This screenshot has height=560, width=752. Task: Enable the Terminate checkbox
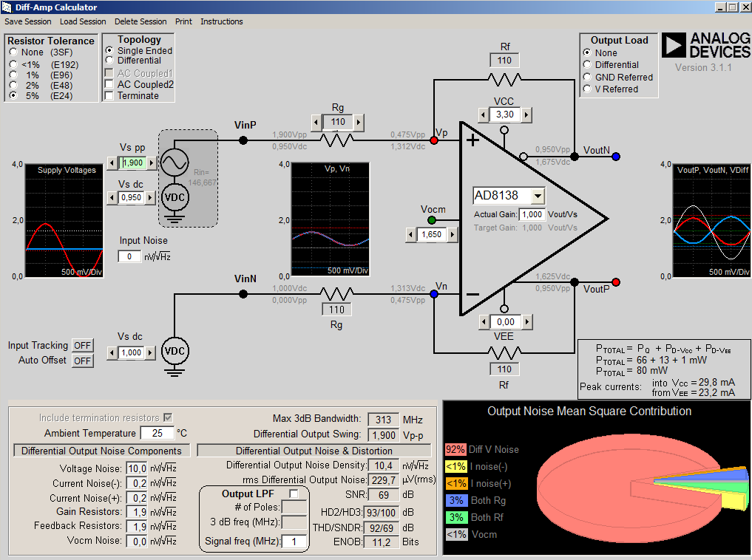tap(109, 96)
